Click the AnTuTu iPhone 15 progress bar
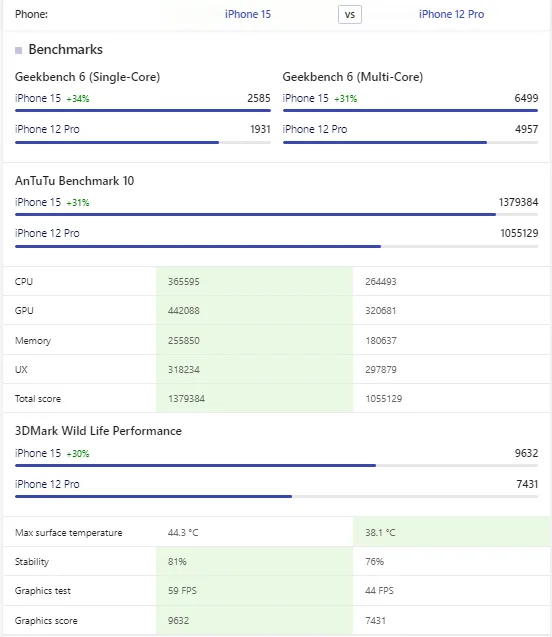The image size is (552, 637). 276,214
